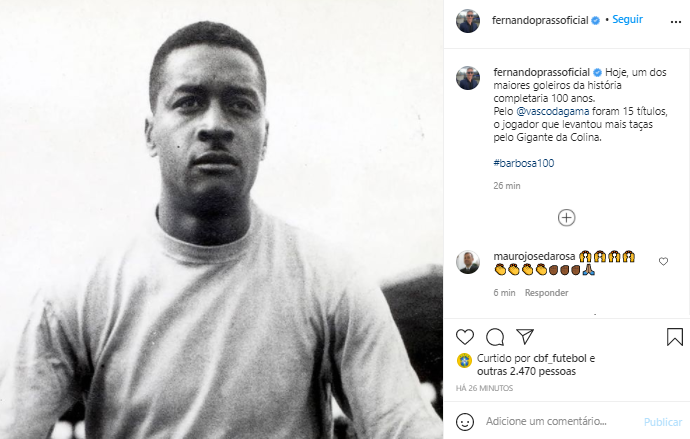Like the post with the heart icon
Viewport: 690px width, 439px height.
pyautogui.click(x=465, y=337)
